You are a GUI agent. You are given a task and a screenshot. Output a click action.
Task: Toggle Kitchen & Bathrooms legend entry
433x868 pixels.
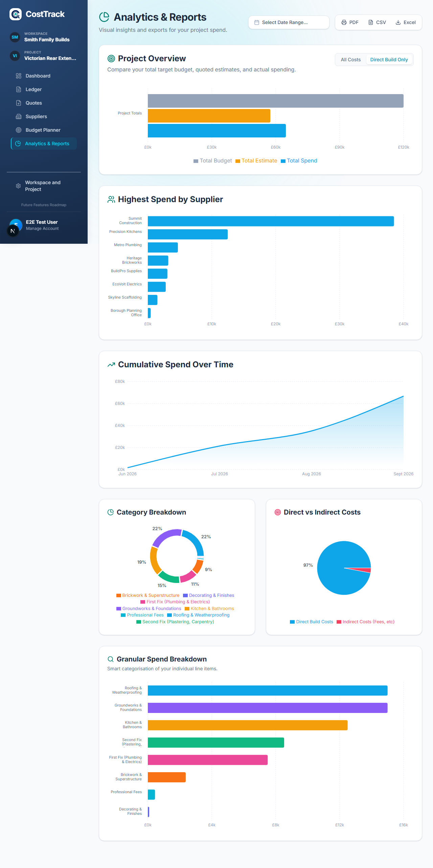209,609
